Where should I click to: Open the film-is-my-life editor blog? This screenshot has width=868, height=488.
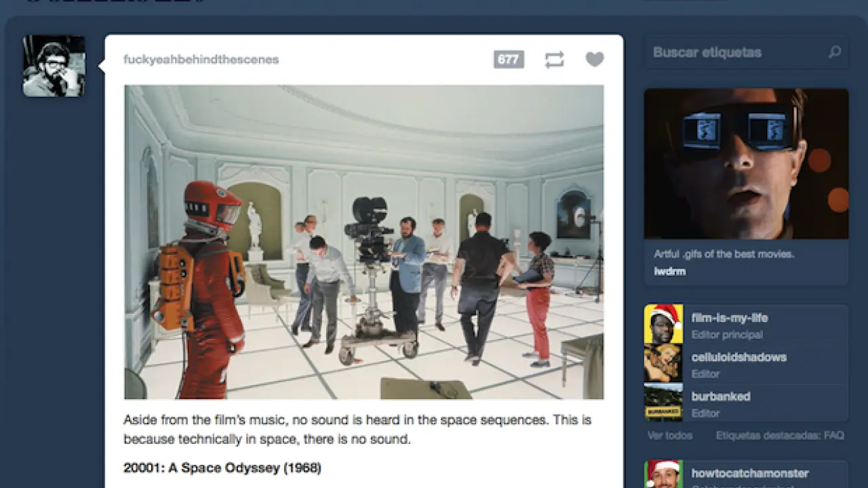pyautogui.click(x=729, y=318)
